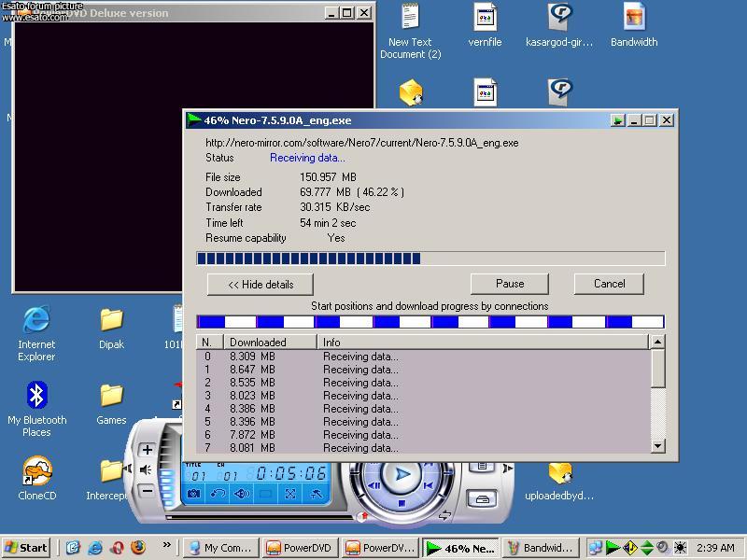Click download manager green arrow tray icon
Viewport: 747px width, 560px height.
[613, 548]
